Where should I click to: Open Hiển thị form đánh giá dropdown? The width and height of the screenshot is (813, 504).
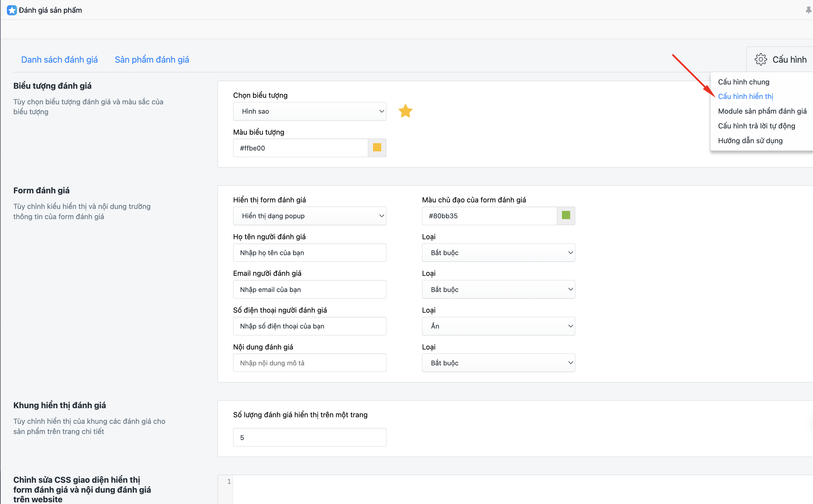click(x=309, y=216)
